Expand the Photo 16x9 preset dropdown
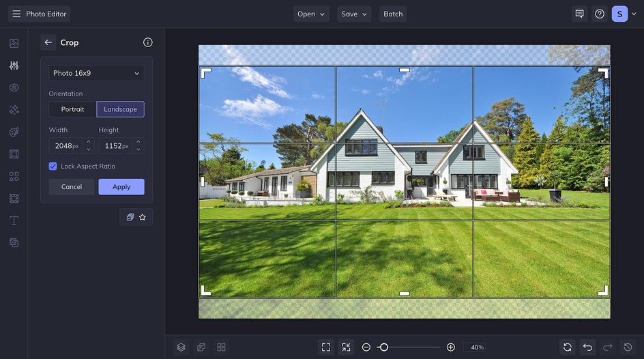This screenshot has width=644, height=359. point(96,73)
